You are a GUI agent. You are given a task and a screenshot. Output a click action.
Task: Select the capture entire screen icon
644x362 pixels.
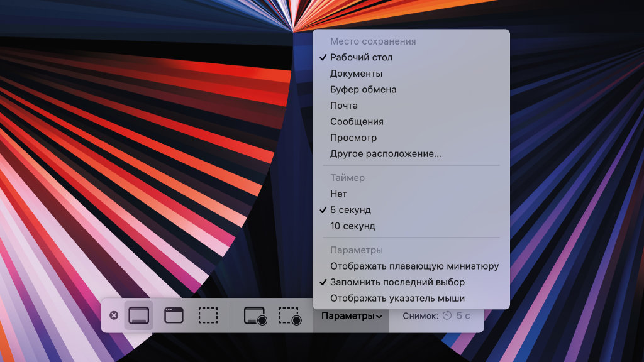tap(139, 315)
